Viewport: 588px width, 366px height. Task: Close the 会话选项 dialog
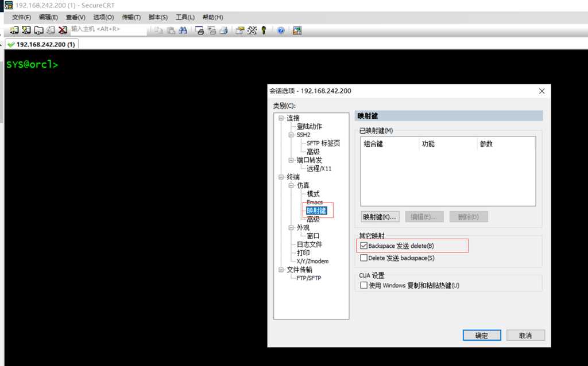[x=541, y=91]
